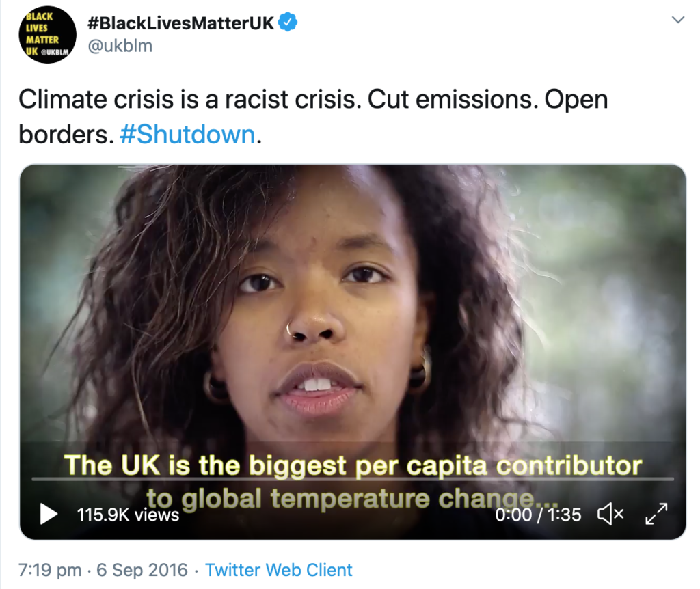Open the #Shutdown hashtag
This screenshot has height=589, width=700.
click(x=187, y=134)
